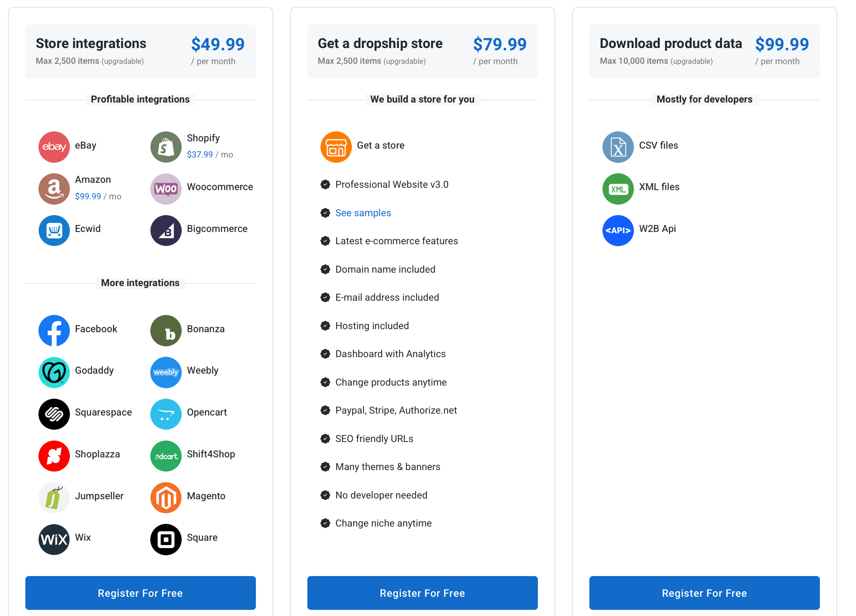The width and height of the screenshot is (856, 616).
Task: Select the Magento label text
Action: tap(206, 496)
